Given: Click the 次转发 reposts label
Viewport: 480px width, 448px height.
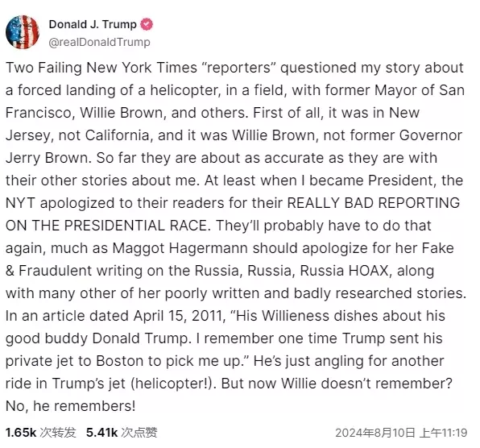Looking at the screenshot, I should [x=58, y=433].
